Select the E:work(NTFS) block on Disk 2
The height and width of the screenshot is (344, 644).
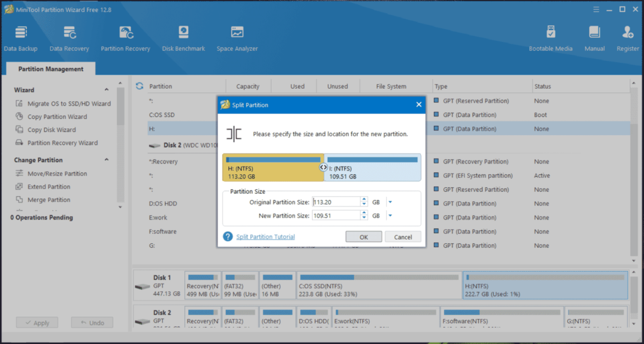pos(386,317)
